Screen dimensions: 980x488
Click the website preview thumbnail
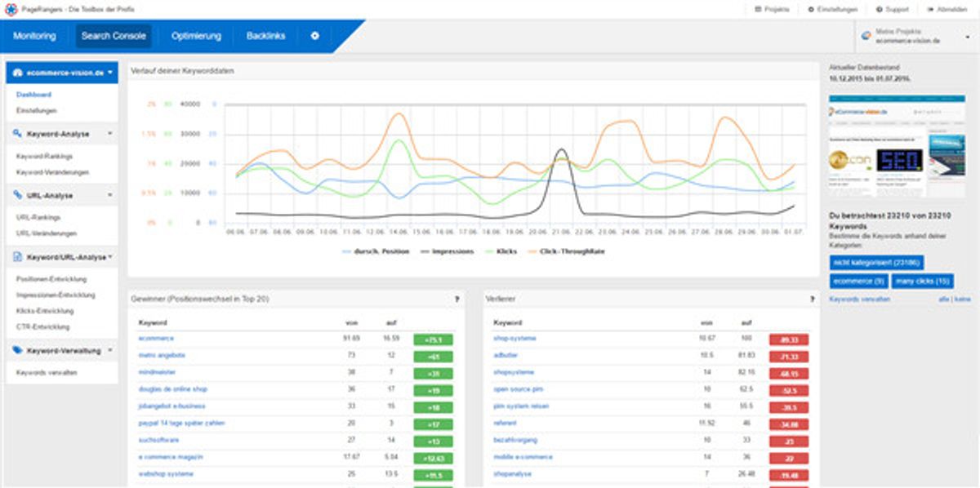(897, 146)
